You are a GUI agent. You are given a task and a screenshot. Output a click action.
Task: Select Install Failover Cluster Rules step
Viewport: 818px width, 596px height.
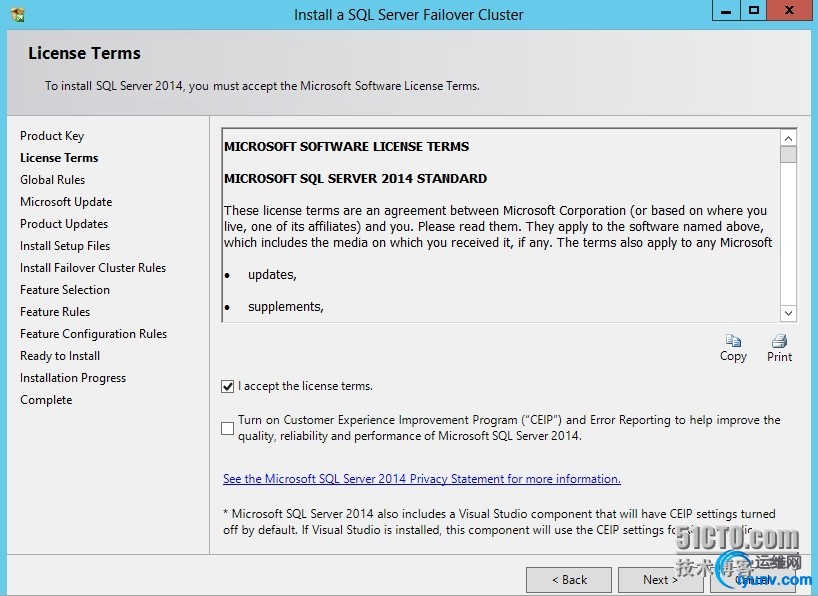click(x=93, y=268)
